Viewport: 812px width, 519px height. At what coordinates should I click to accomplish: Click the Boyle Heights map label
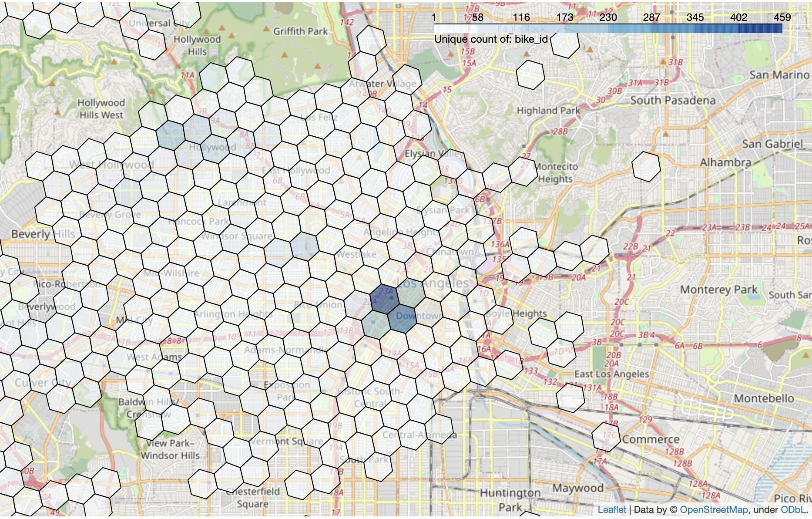pos(517,313)
